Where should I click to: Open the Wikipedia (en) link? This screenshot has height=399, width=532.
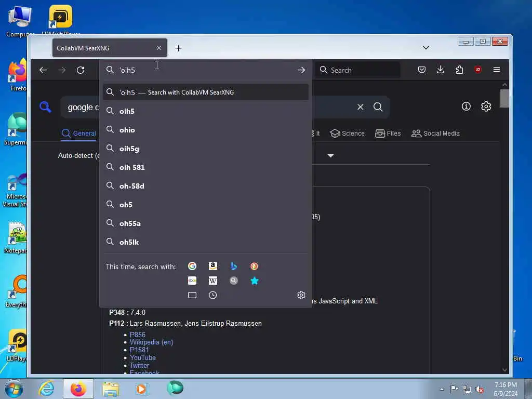pos(151,342)
